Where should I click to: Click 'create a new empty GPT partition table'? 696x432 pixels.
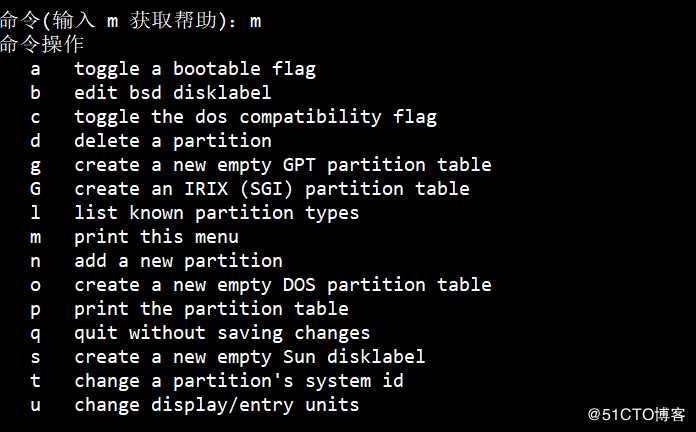coord(283,165)
